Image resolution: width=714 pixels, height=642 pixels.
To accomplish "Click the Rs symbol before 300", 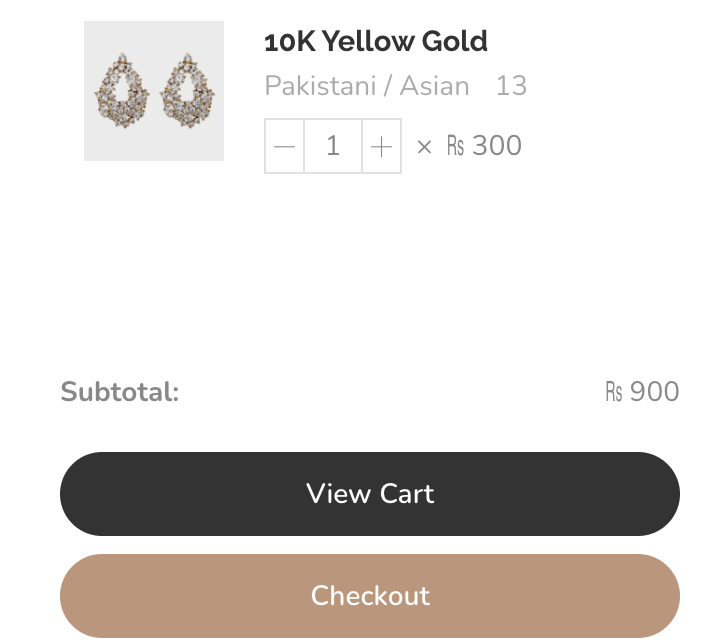I will (x=455, y=146).
